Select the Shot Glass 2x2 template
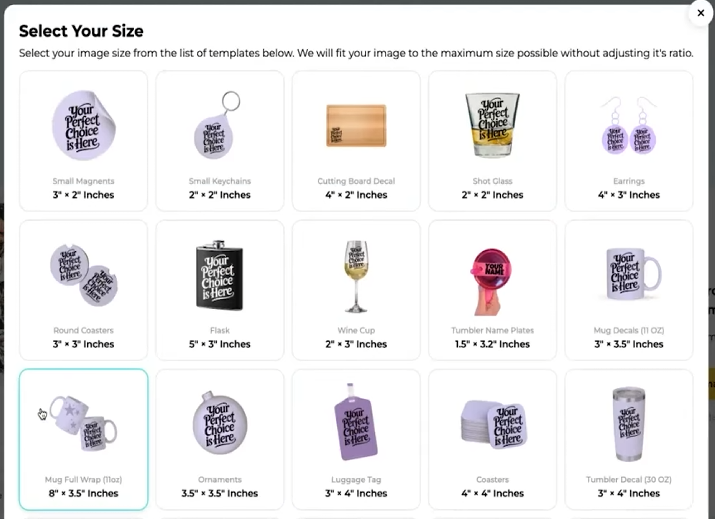This screenshot has height=519, width=715. coord(492,141)
